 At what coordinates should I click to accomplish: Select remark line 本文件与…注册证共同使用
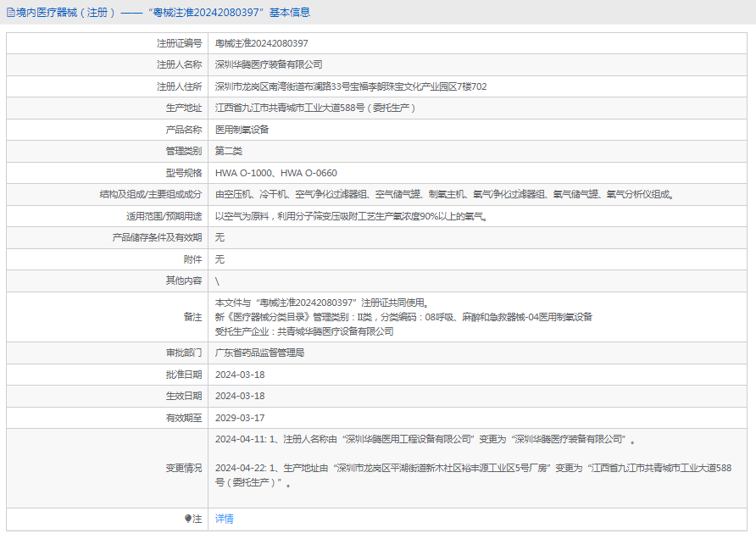(x=322, y=303)
